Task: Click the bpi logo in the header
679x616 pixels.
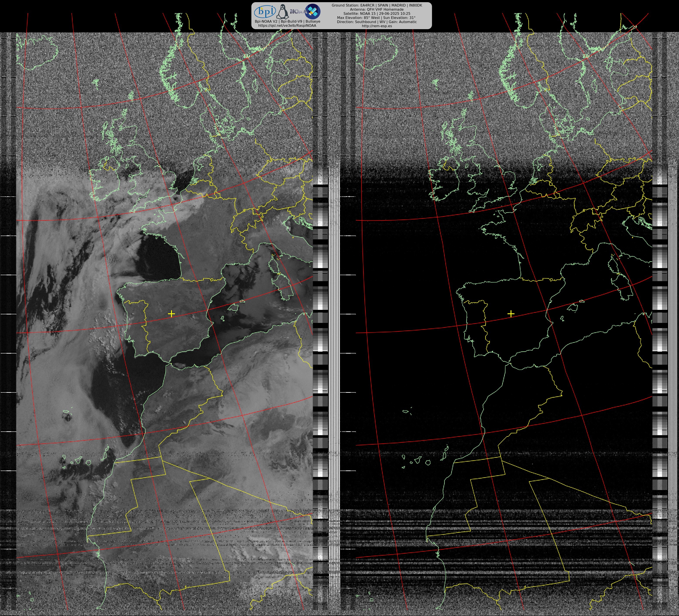Action: [x=265, y=12]
